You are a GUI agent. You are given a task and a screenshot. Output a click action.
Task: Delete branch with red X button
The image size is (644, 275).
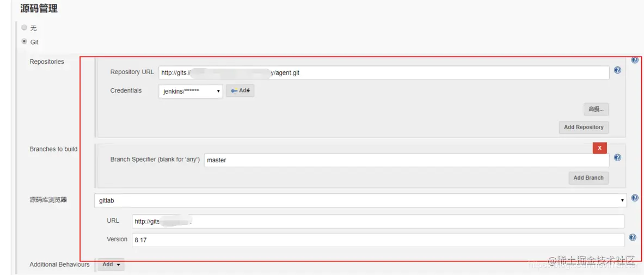(600, 148)
